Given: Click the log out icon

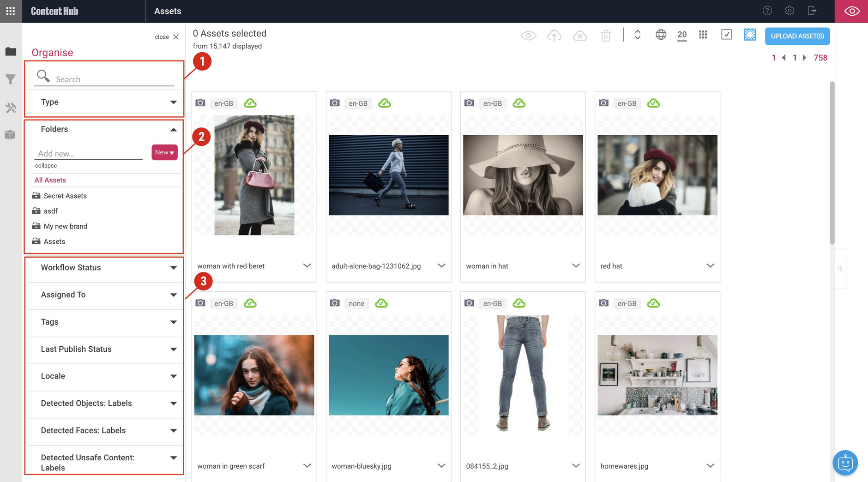Looking at the screenshot, I should pyautogui.click(x=812, y=11).
